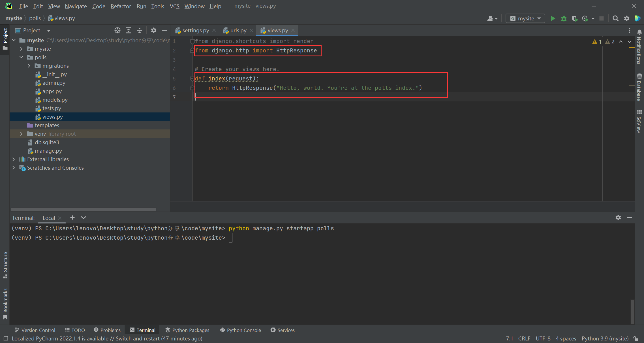Open UTF-8 encoding selector
644x343 pixels.
point(543,338)
